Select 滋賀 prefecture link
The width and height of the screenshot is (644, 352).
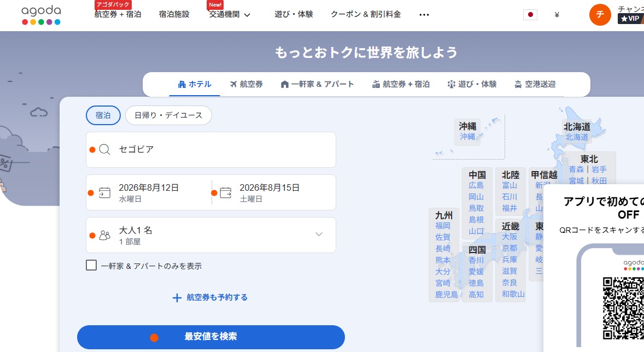[x=510, y=271]
